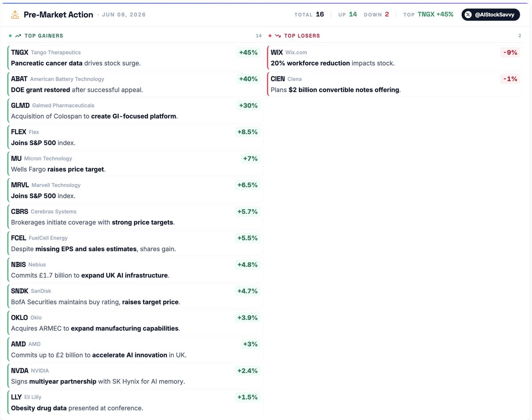The width and height of the screenshot is (532, 420).
Task: Click the downward trend icon beside Top Losers
Action: pyautogui.click(x=278, y=36)
